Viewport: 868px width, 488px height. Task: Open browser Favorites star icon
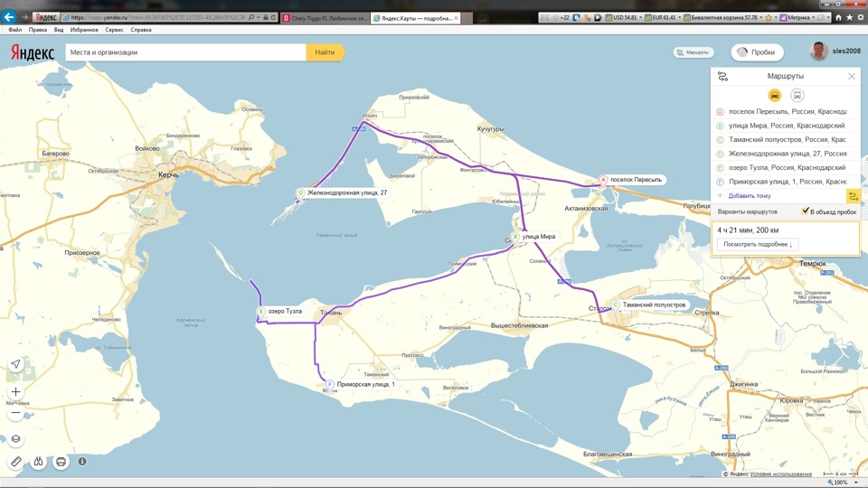(x=849, y=18)
